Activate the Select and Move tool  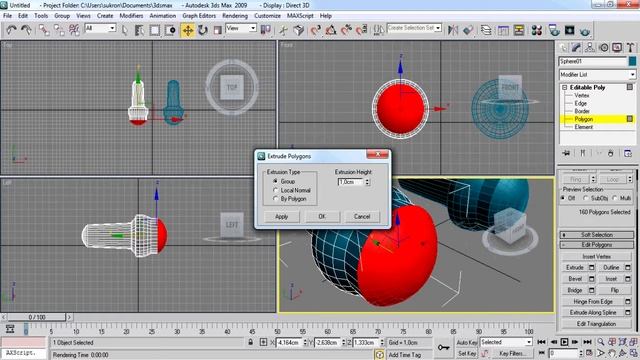pos(188,30)
